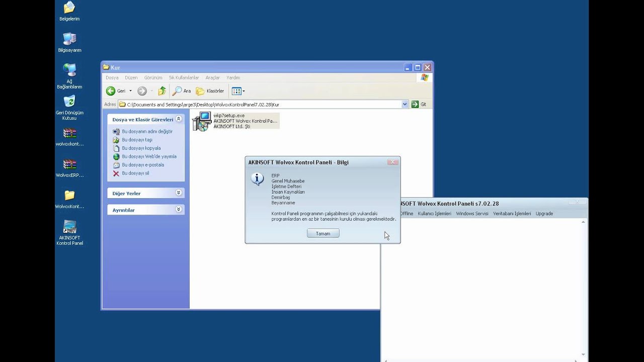The height and width of the screenshot is (362, 644).
Task: Click Bu dosyayı kopyala link
Action: click(141, 148)
